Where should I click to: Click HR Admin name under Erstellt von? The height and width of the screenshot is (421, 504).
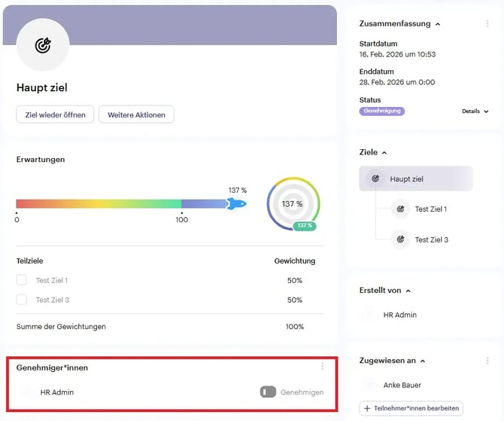click(x=400, y=315)
